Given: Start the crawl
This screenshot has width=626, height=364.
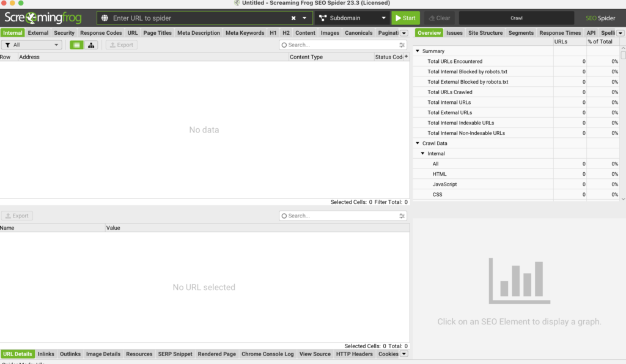Looking at the screenshot, I should 406,18.
